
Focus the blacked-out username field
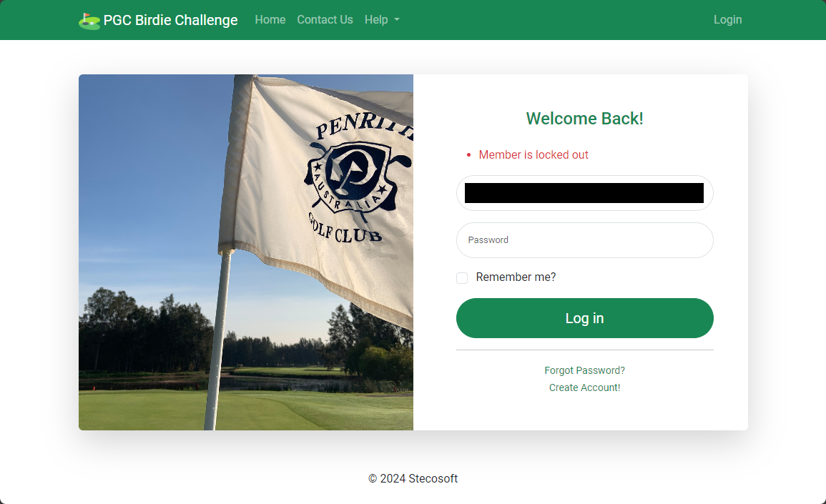[x=585, y=193]
